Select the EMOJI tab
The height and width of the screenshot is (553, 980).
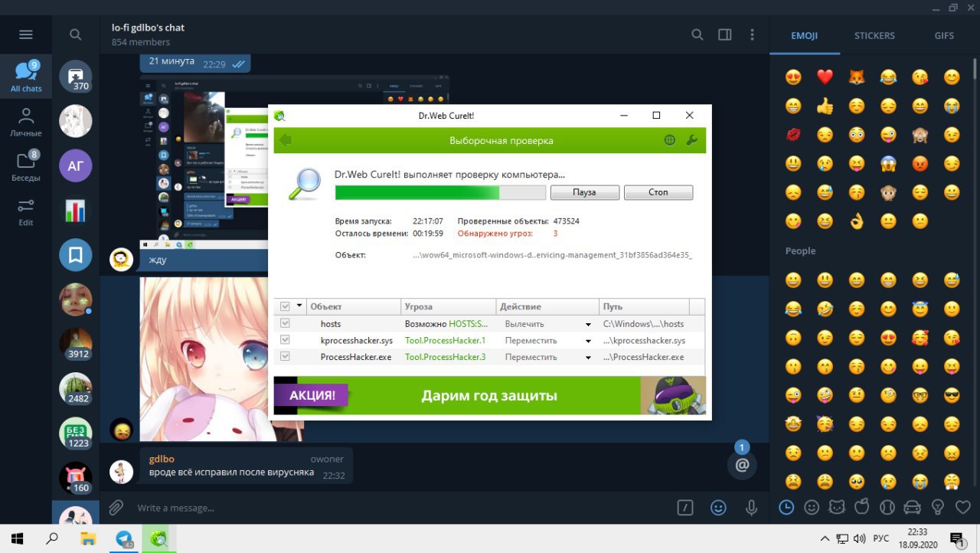pyautogui.click(x=805, y=35)
